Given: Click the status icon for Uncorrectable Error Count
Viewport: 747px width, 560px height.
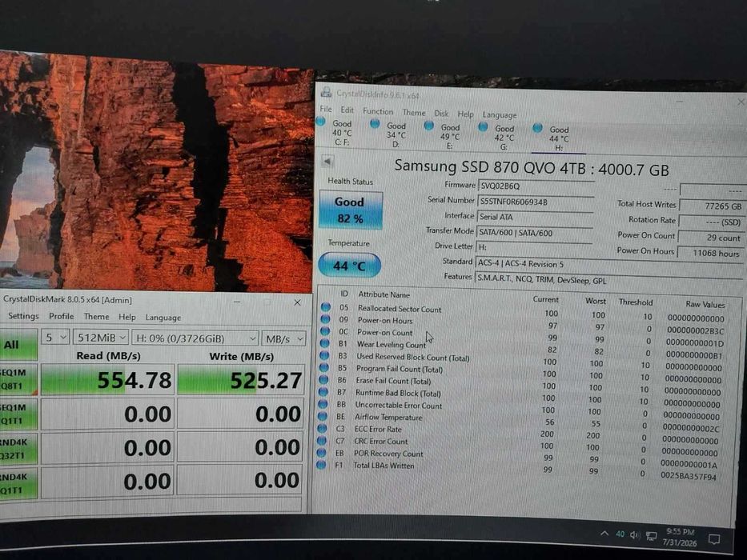Looking at the screenshot, I should click(x=323, y=404).
